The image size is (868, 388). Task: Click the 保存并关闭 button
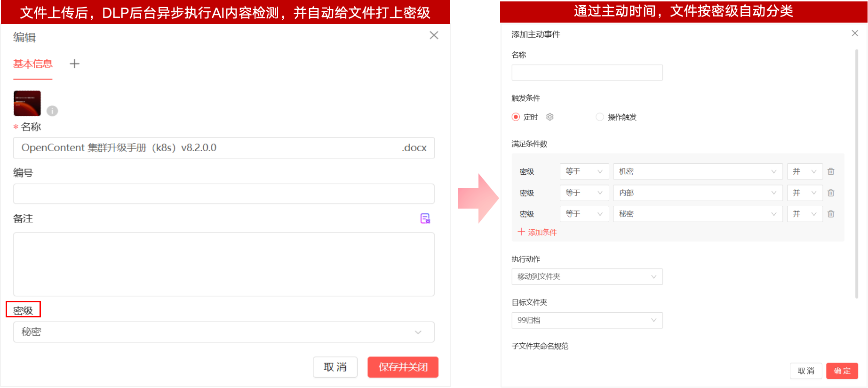(x=403, y=367)
